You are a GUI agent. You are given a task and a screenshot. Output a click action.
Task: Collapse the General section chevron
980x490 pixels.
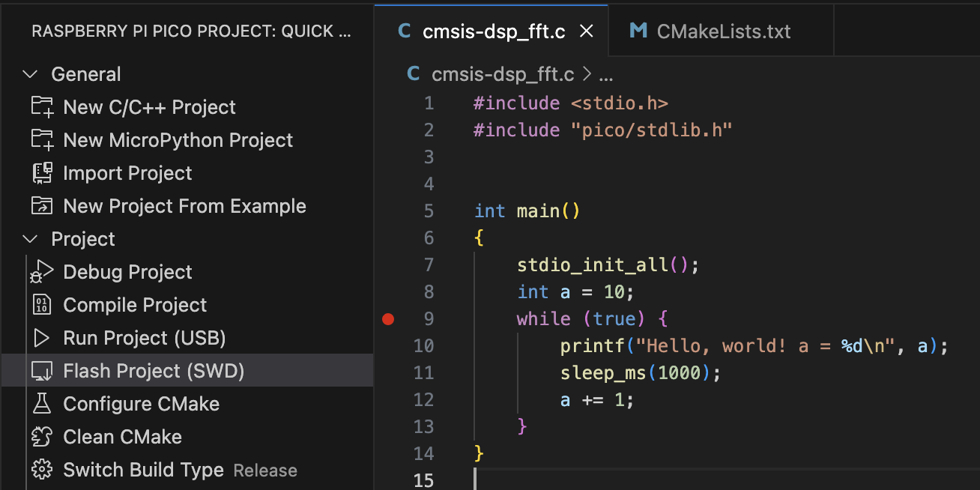click(31, 74)
